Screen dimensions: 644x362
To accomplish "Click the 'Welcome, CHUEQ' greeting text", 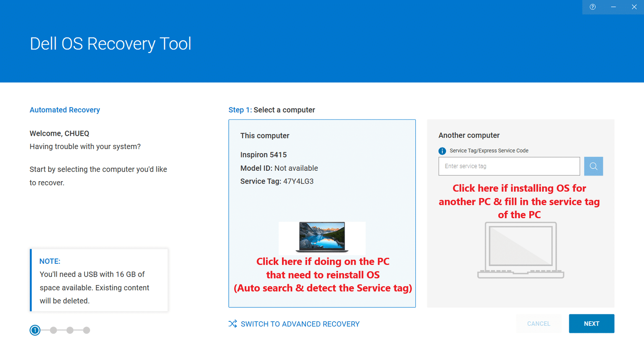I will 60,133.
